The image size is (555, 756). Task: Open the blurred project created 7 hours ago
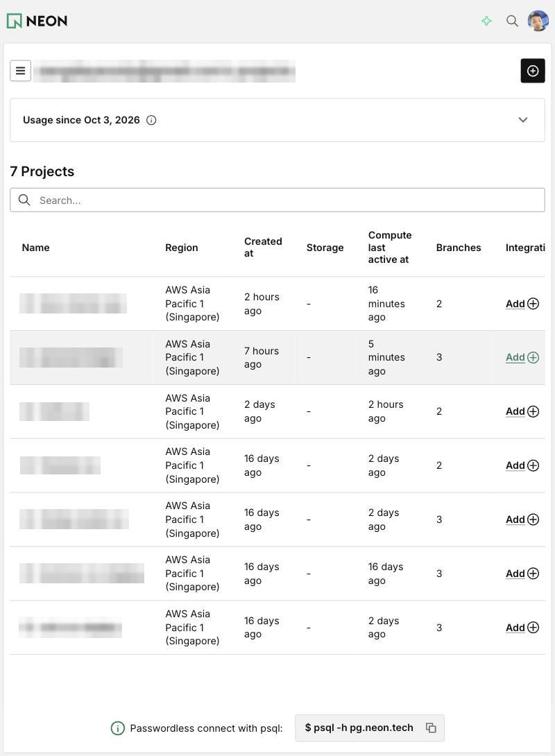coord(71,357)
